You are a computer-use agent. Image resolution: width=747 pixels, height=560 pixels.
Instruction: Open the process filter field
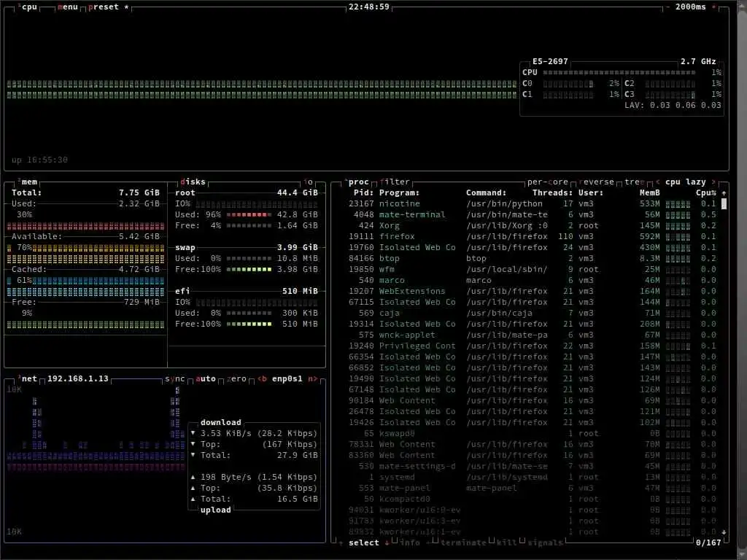[x=395, y=182]
